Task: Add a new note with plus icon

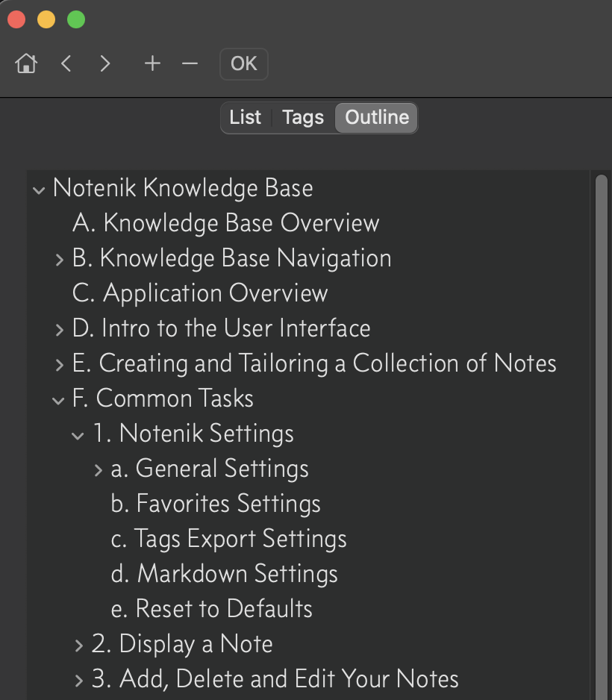Action: [x=152, y=63]
